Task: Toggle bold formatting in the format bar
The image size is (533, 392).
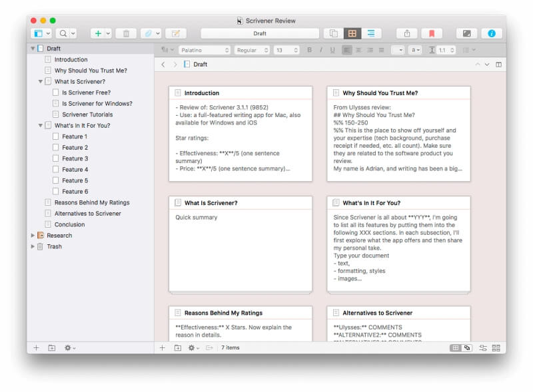Action: [x=309, y=50]
